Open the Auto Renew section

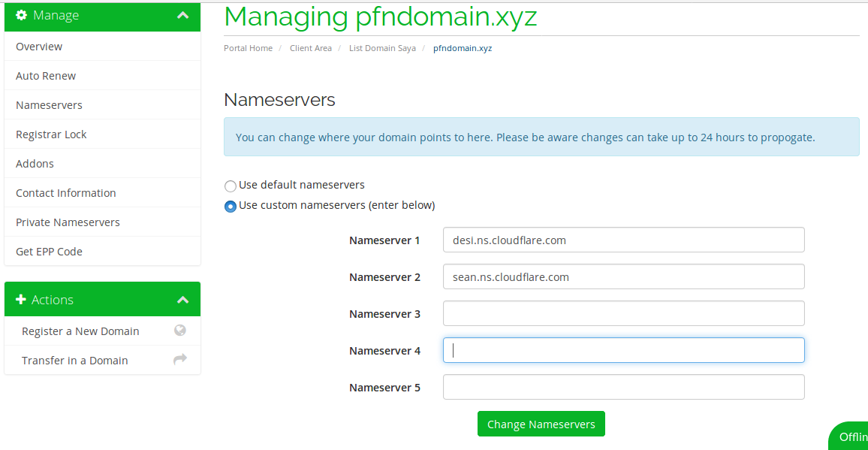102,76
